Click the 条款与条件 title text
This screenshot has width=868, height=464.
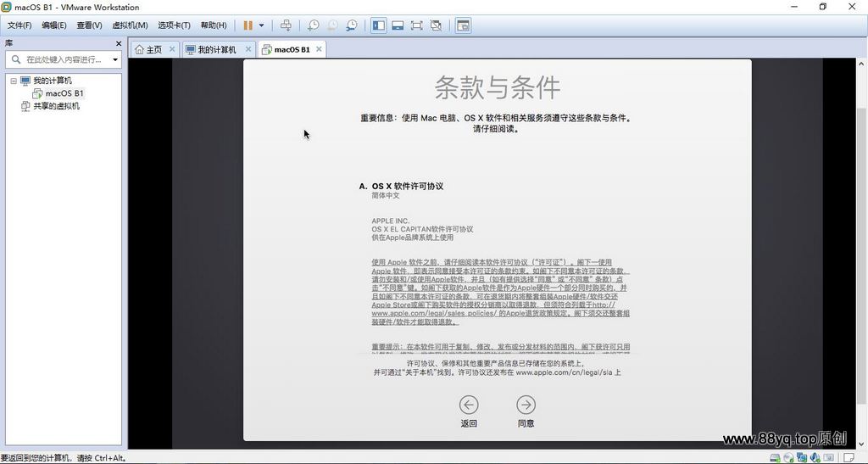click(497, 87)
